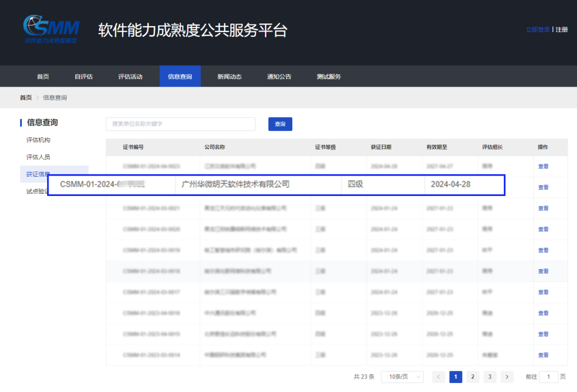577x392 pixels.
Task: Select 获证信息 in the sidebar
Action: [x=37, y=174]
